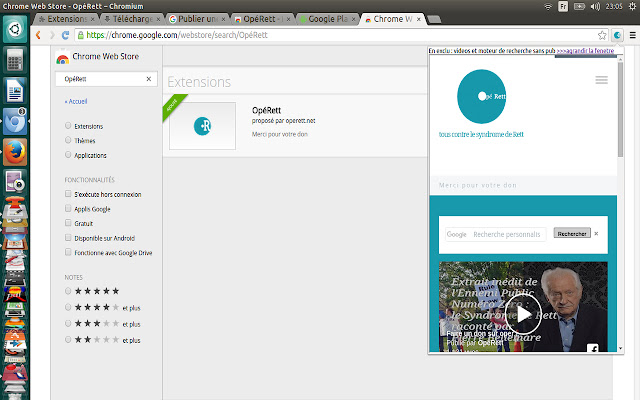The width and height of the screenshot is (640, 400).
Task: Bookmark this page with the star icon
Action: pos(602,35)
